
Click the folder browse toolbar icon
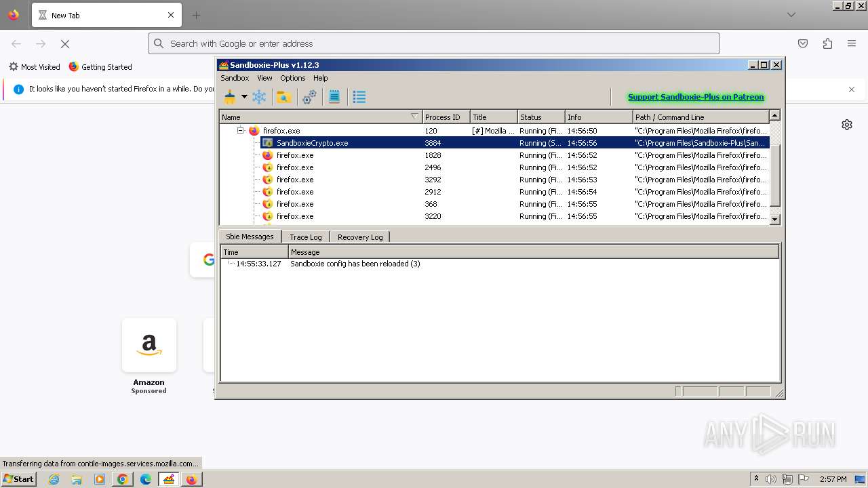point(284,97)
